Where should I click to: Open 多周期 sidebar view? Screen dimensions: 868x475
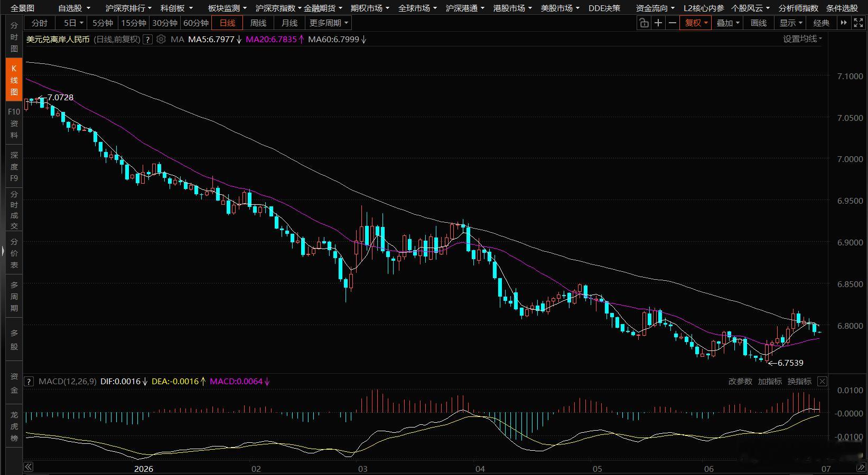coord(14,296)
